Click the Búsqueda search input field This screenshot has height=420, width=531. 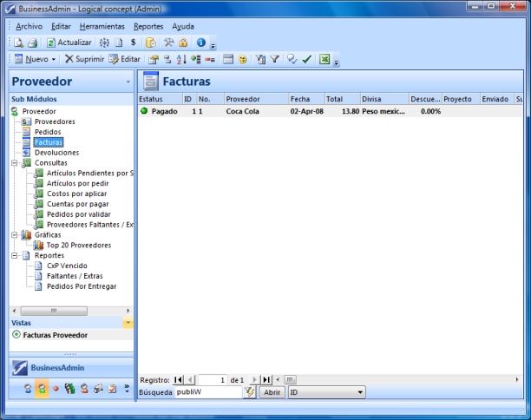(x=206, y=392)
